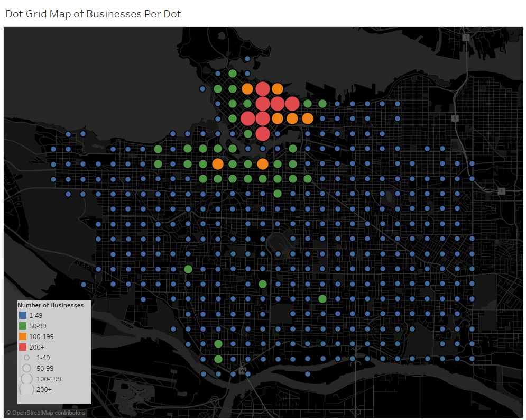This screenshot has height=420, width=526.
Task: Click the blue 1-49 color swatch
Action: coord(22,315)
